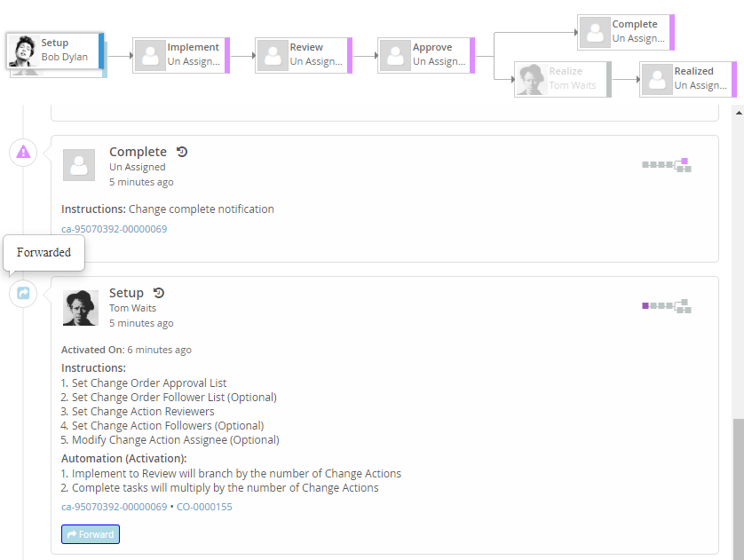
Task: Open the Setup task's workflow mini-map icon
Action: [x=666, y=306]
